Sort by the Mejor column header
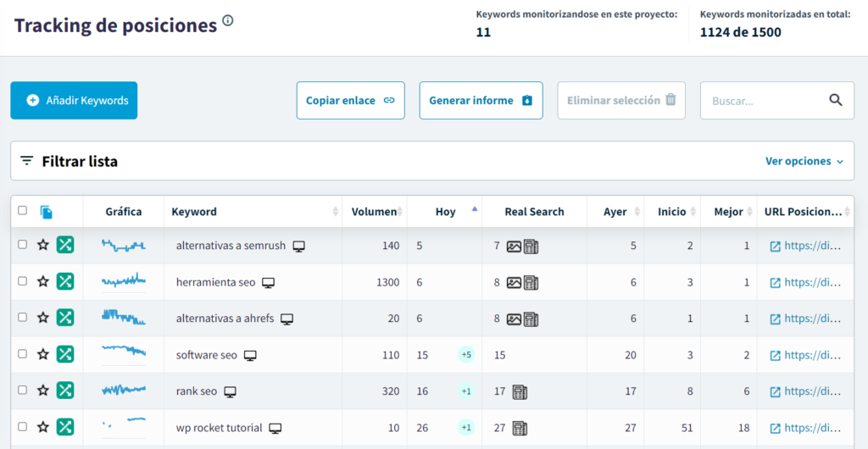 tap(728, 212)
